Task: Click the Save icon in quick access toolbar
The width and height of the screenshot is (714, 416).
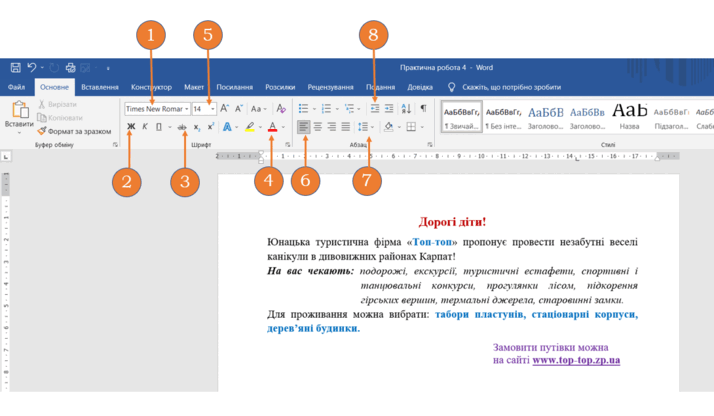Action: coord(15,68)
